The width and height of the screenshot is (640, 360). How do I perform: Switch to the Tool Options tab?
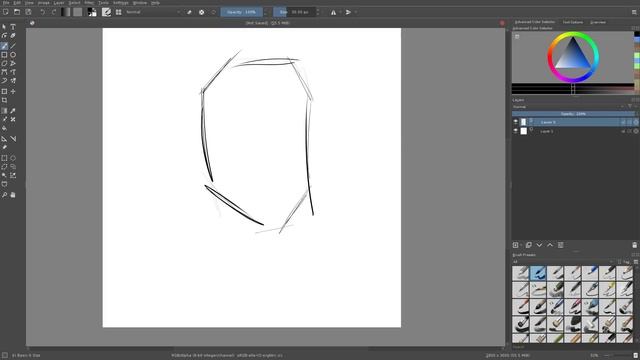573,22
